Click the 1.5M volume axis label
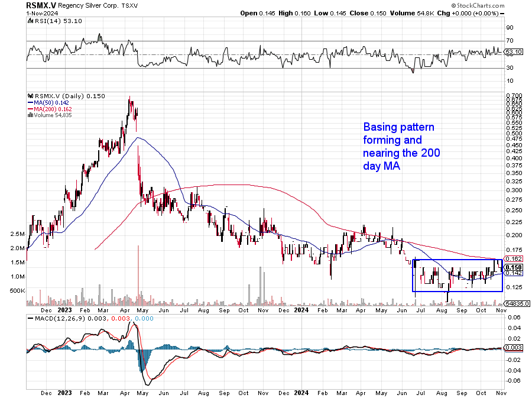The image size is (532, 398). point(18,263)
